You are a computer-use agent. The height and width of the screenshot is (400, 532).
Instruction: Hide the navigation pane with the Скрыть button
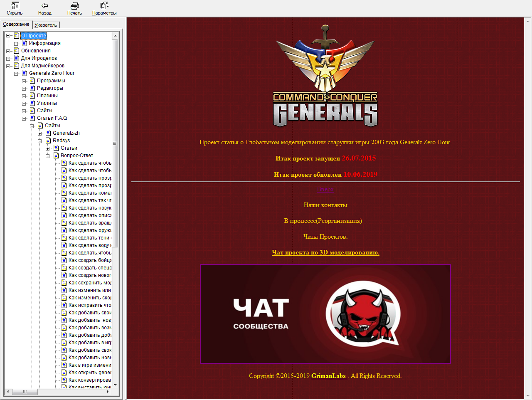(x=15, y=8)
